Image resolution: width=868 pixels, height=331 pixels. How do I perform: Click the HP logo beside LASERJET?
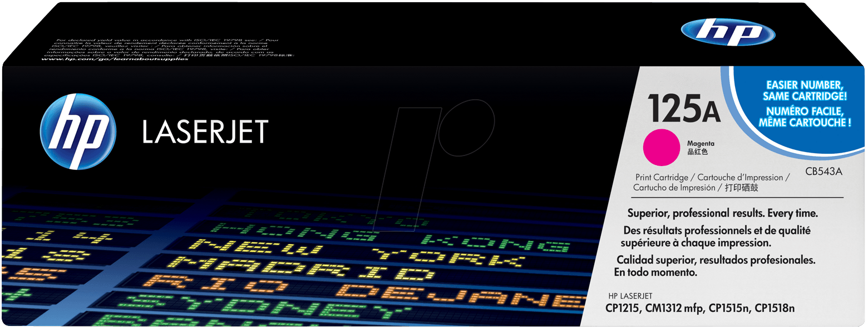[x=78, y=132]
